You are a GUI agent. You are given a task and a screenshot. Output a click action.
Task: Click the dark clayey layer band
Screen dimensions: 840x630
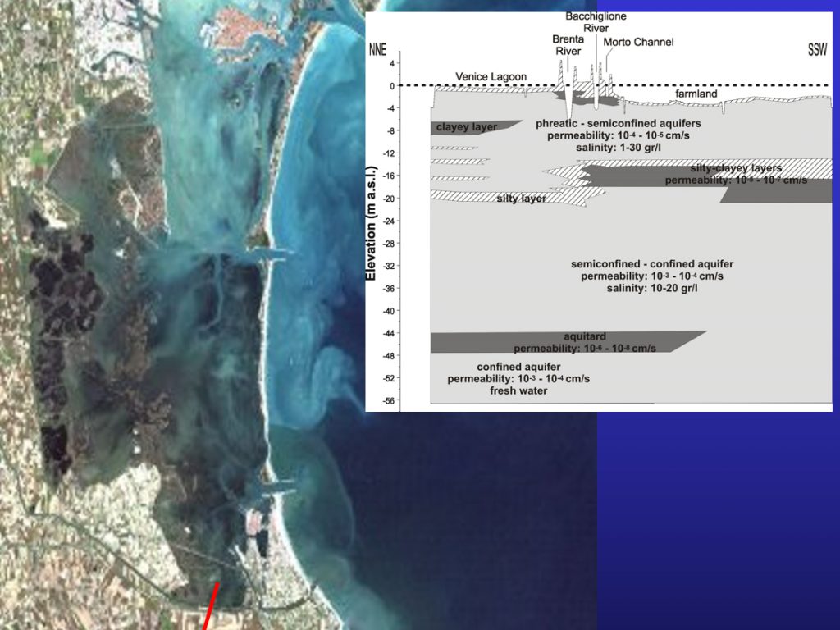(x=472, y=127)
